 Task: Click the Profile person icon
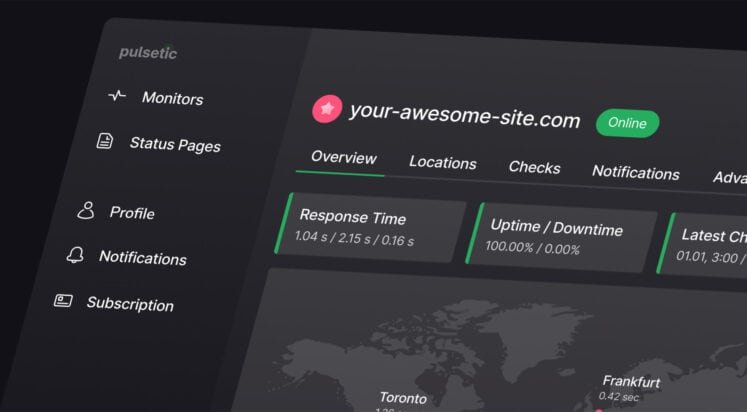[x=86, y=210]
